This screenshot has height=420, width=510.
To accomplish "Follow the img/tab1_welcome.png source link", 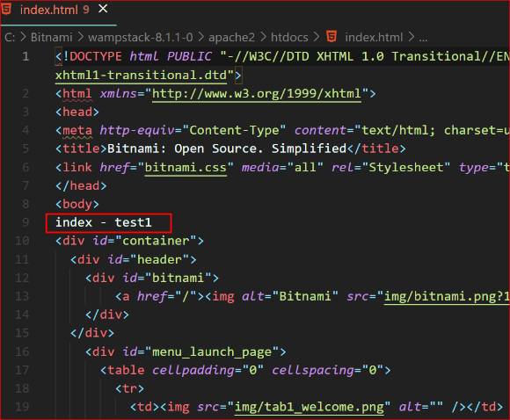I will [310, 407].
